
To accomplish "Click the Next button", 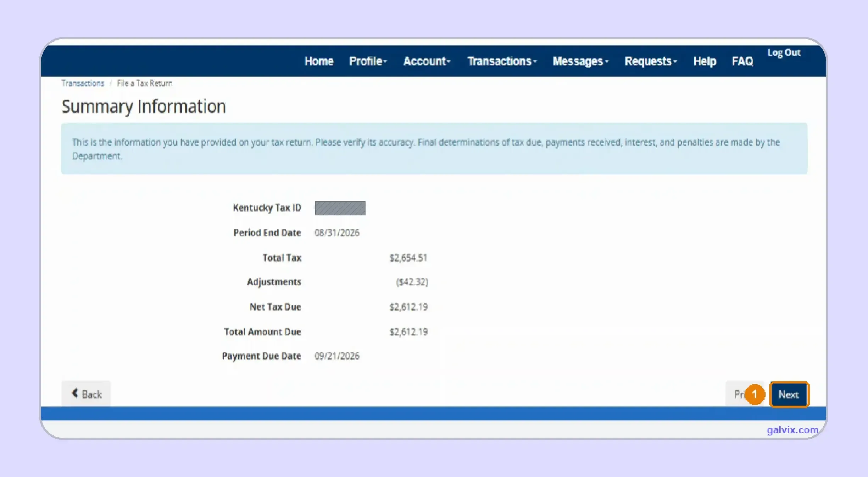I will [x=789, y=394].
